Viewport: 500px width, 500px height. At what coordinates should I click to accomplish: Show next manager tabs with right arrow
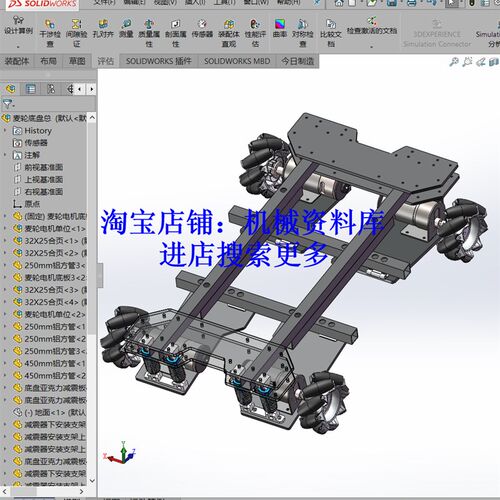pos(92,89)
